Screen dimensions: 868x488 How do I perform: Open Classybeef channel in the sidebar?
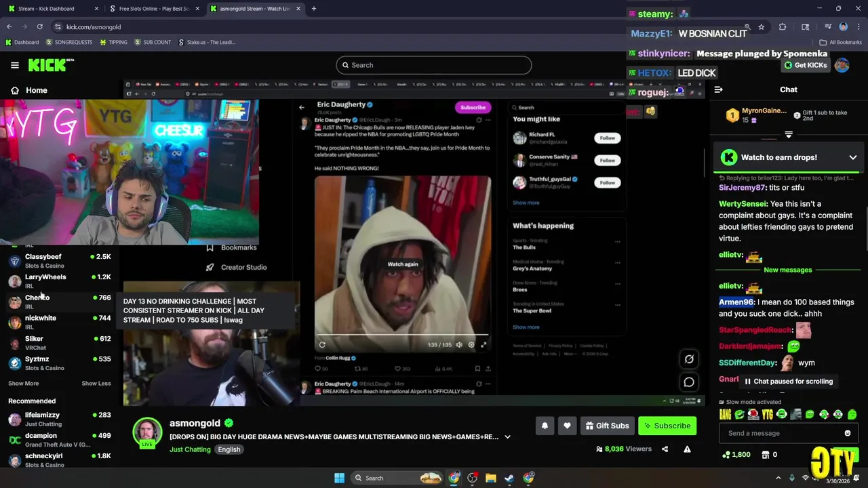(x=60, y=260)
